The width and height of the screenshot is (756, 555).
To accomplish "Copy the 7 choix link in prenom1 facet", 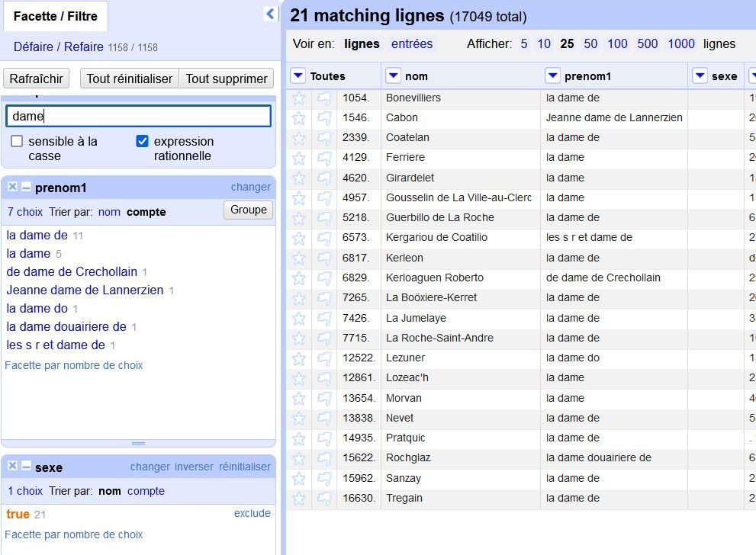I will pos(25,212).
